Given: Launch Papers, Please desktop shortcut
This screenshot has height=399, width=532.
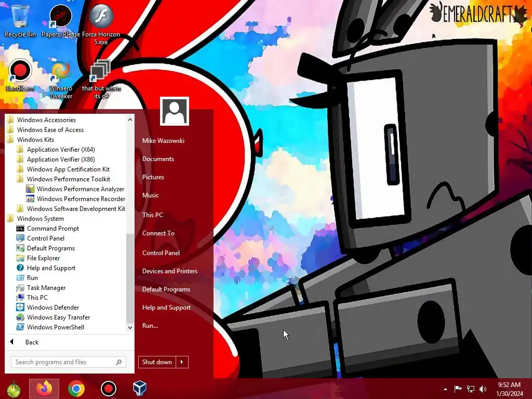Looking at the screenshot, I should pos(61,20).
